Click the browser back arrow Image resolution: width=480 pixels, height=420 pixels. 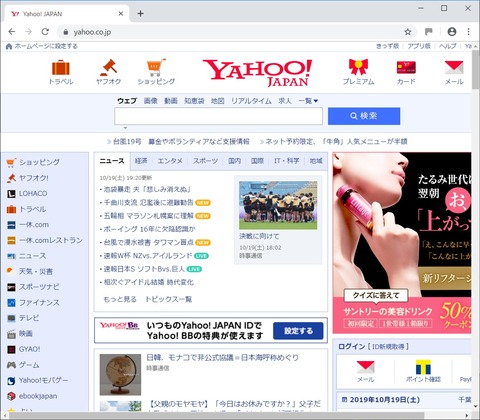[x=12, y=32]
